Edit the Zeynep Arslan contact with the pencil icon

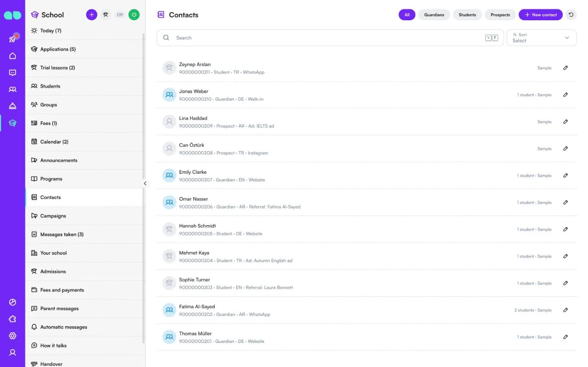(566, 68)
